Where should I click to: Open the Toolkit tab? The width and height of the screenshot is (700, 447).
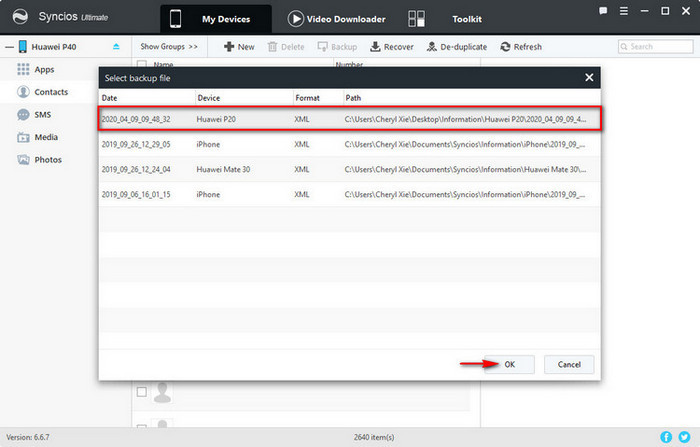tap(467, 19)
